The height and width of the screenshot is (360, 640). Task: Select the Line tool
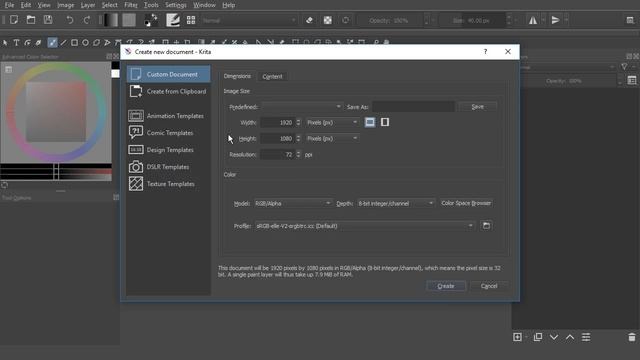pos(63,42)
